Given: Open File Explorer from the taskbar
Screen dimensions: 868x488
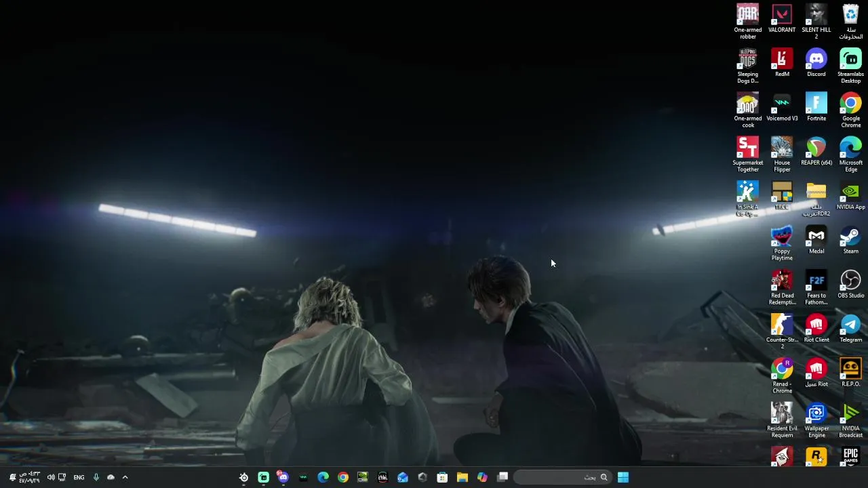Looking at the screenshot, I should click(x=462, y=477).
